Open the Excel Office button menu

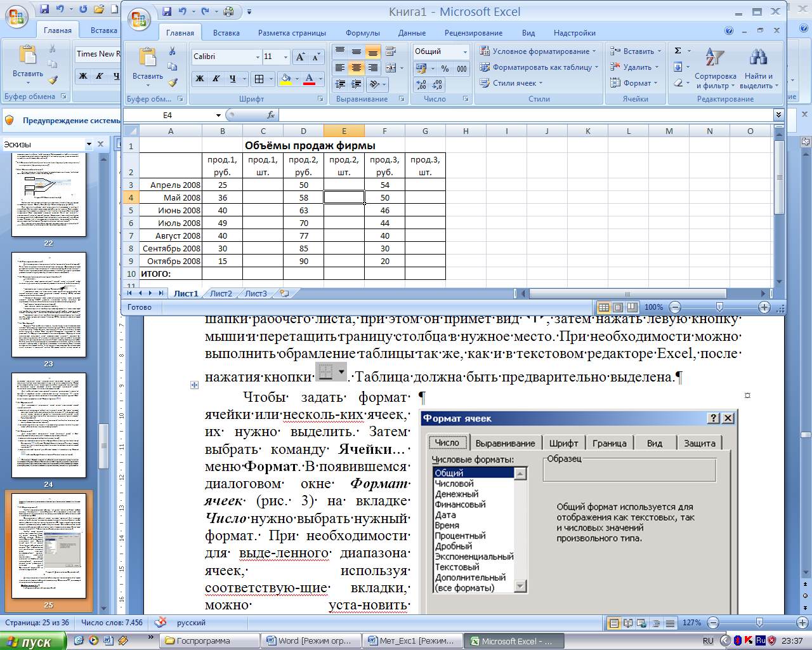click(x=139, y=19)
